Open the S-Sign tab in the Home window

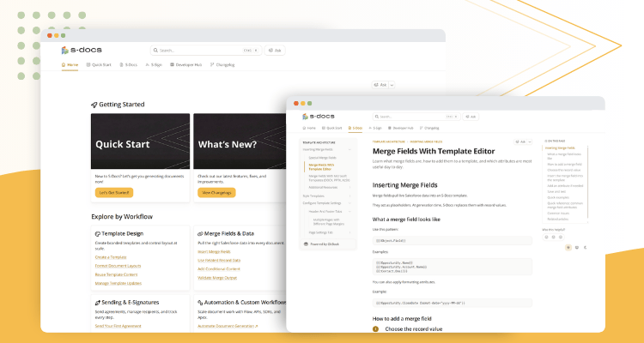click(154, 65)
